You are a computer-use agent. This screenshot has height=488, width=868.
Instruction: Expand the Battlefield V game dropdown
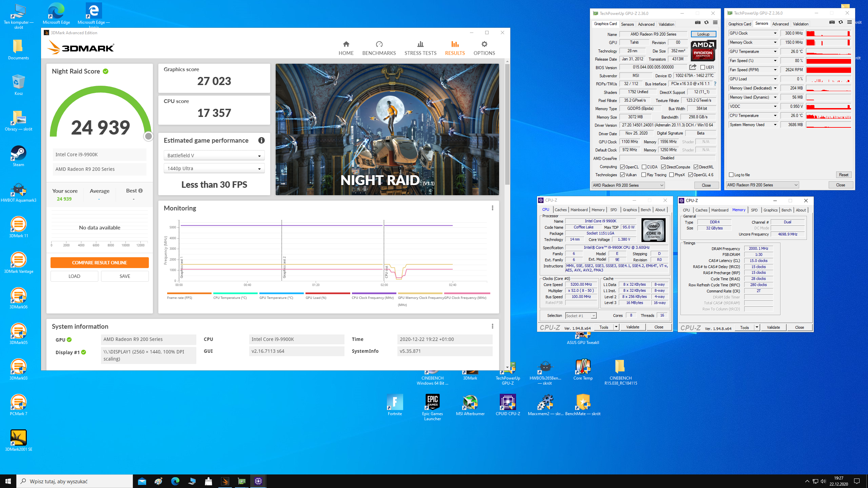[x=214, y=156]
